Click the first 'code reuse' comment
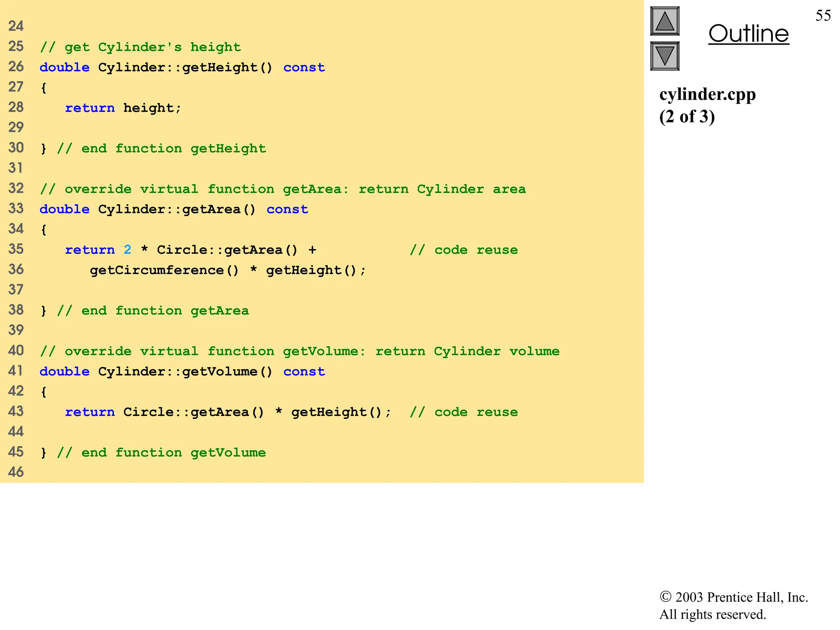Screen dimensions: 840x630 point(463,250)
